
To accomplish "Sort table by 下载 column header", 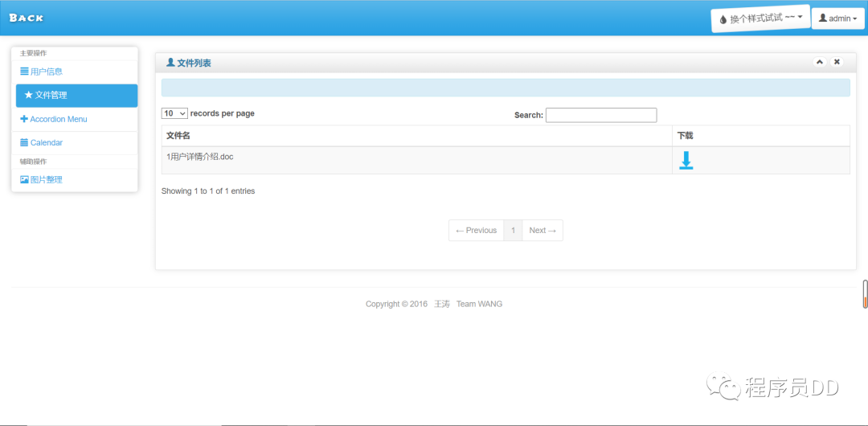I will coord(761,136).
